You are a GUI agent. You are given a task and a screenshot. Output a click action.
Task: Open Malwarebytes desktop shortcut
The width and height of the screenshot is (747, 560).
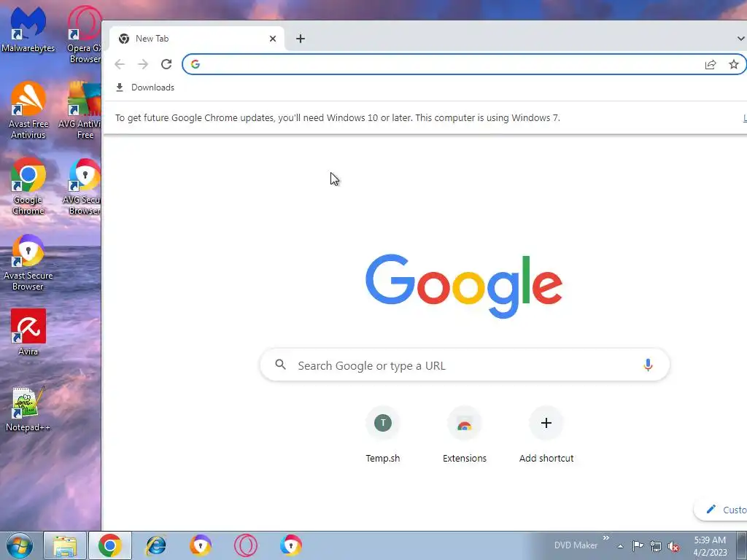coord(28,28)
